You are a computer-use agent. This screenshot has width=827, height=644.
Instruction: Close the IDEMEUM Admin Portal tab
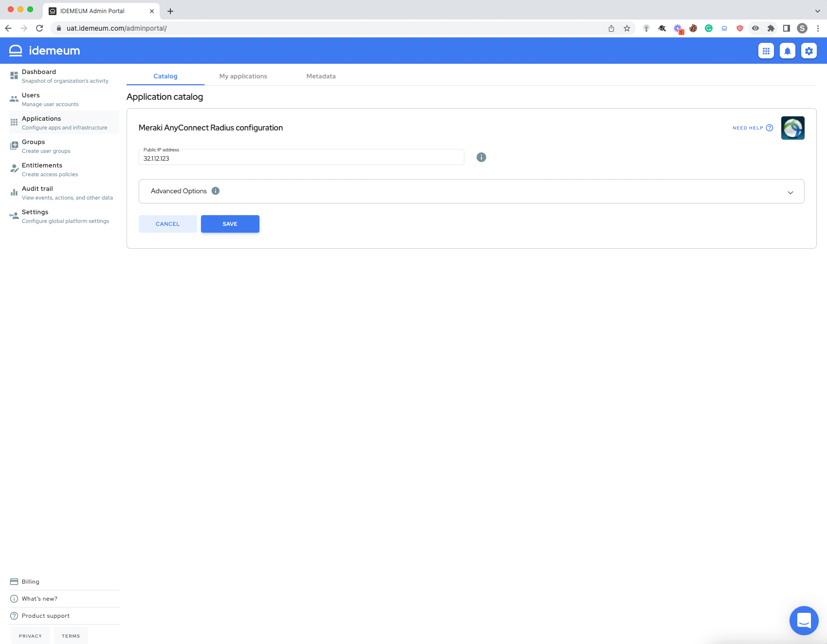coord(152,11)
